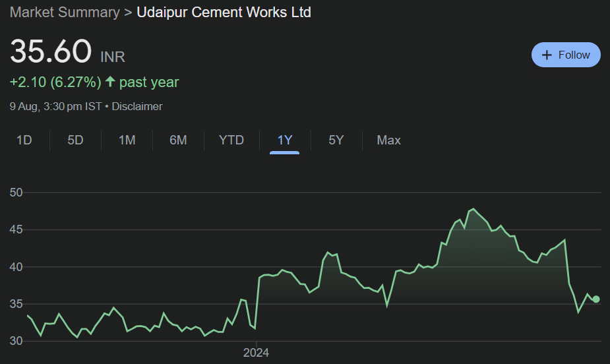
Task: Click the plus icon in Follow button
Action: coord(547,55)
